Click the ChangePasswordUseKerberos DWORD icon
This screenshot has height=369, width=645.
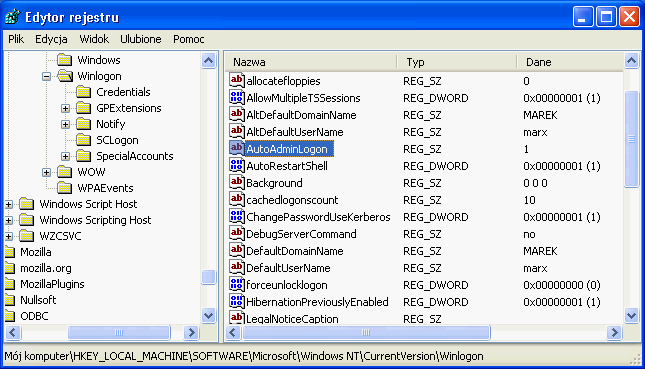[237, 216]
